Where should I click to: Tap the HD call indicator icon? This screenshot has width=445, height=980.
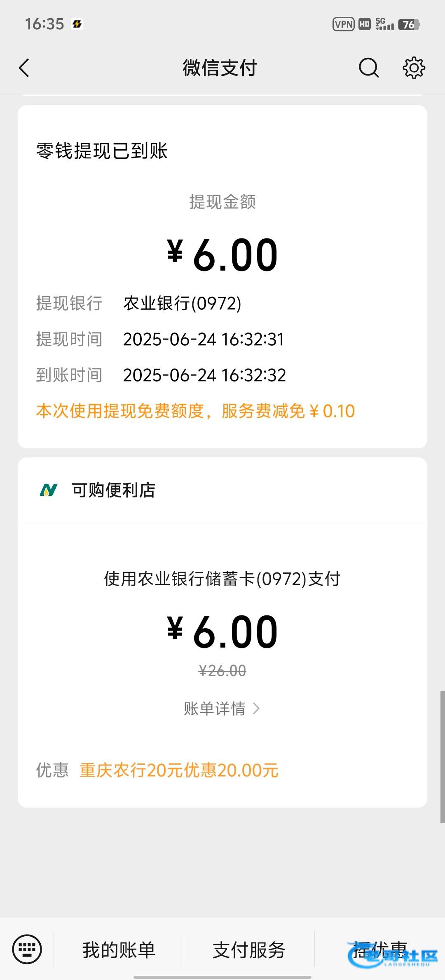point(364,24)
